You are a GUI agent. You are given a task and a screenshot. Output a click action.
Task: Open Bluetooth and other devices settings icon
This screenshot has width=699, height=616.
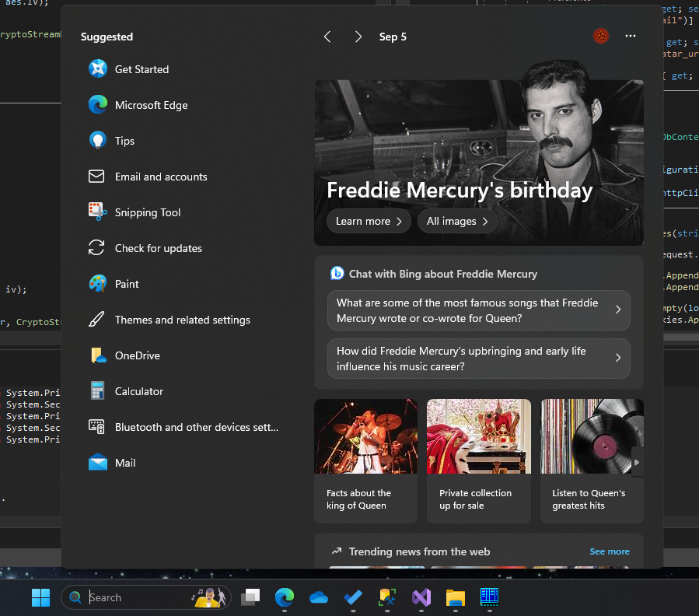(x=96, y=427)
